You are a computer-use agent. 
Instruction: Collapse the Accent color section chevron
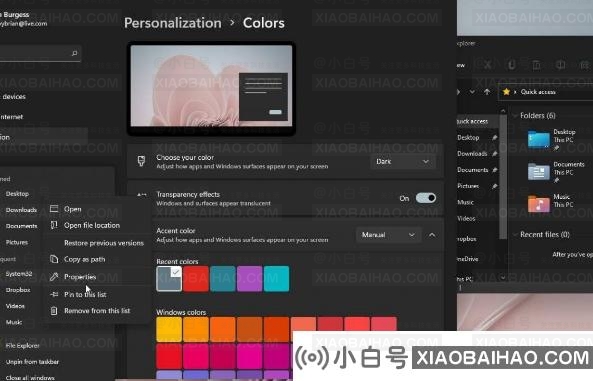(x=432, y=235)
